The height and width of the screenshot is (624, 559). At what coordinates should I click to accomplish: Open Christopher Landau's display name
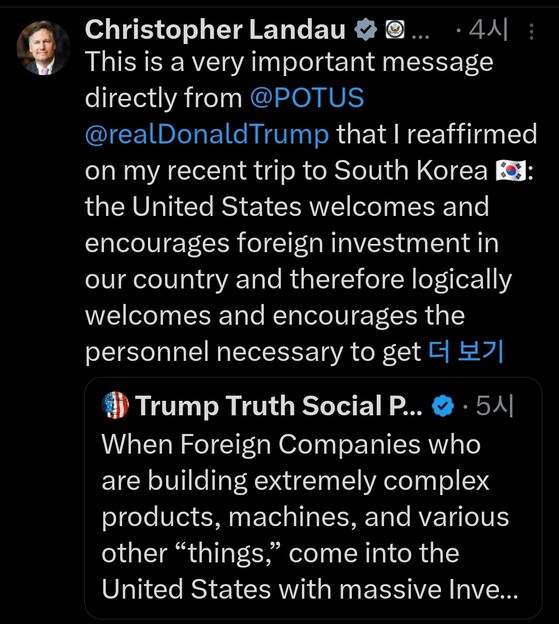(x=215, y=30)
